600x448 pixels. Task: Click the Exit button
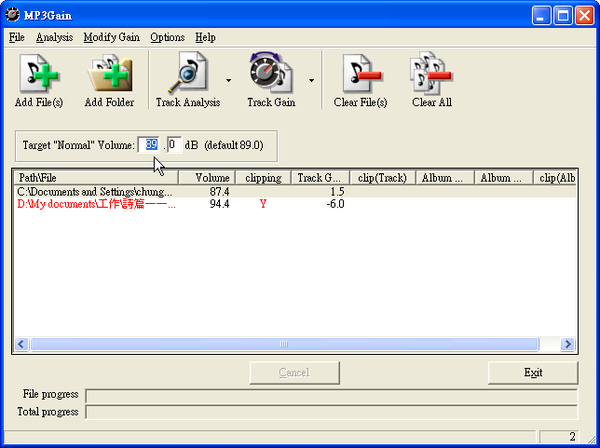533,373
